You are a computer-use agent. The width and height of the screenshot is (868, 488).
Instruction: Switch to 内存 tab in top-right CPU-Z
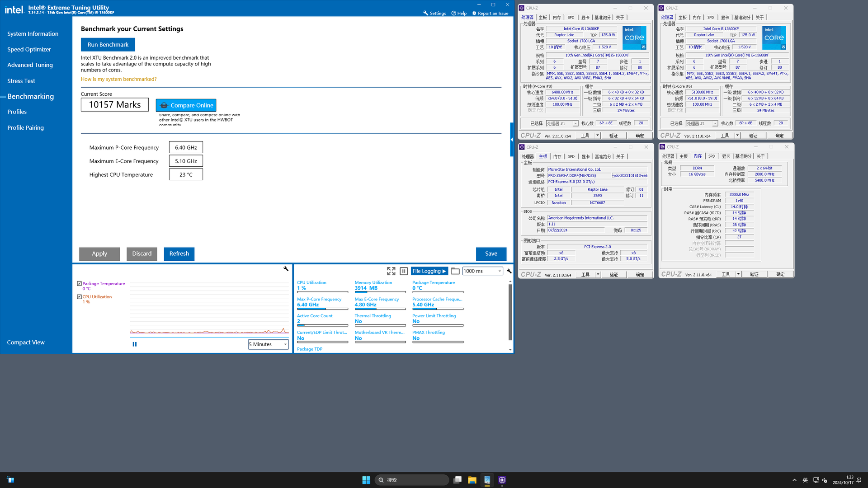(x=697, y=18)
